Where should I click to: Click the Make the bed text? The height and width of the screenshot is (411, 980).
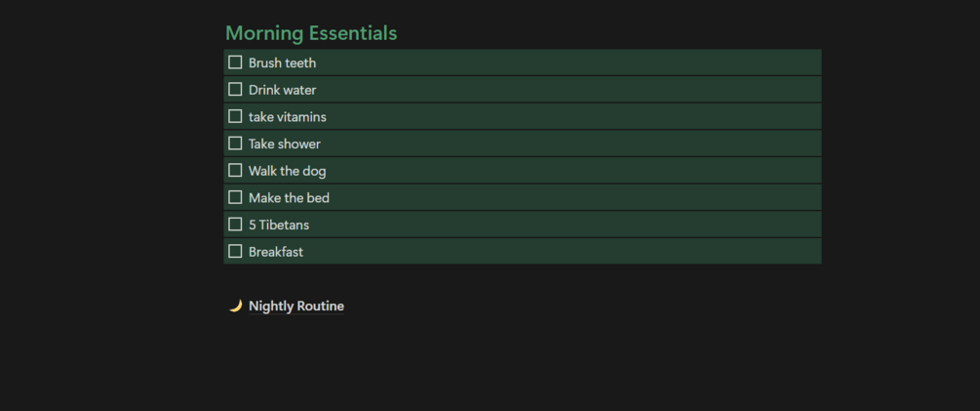coord(289,198)
